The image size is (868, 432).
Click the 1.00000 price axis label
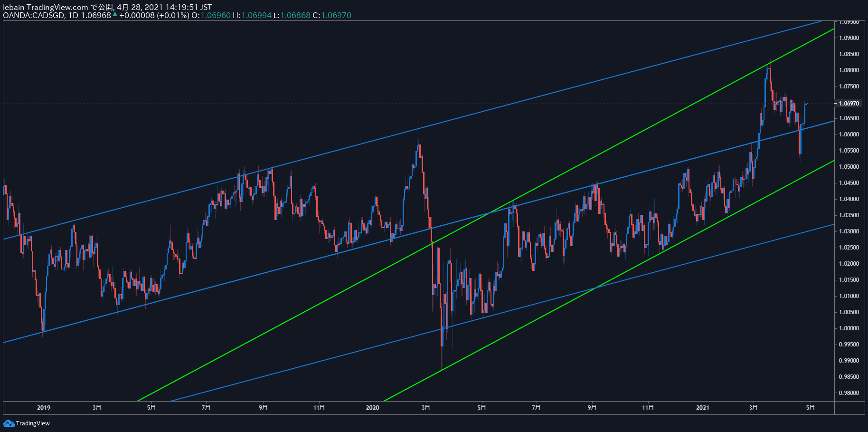click(849, 328)
